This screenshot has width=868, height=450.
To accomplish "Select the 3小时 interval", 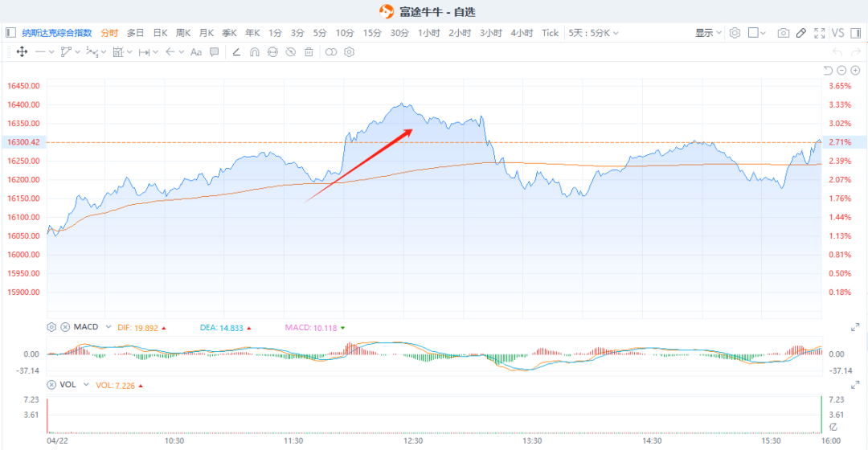I will click(491, 33).
